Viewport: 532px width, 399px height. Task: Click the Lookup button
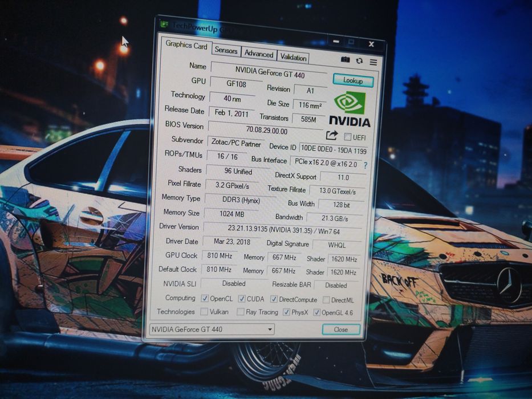tap(353, 80)
